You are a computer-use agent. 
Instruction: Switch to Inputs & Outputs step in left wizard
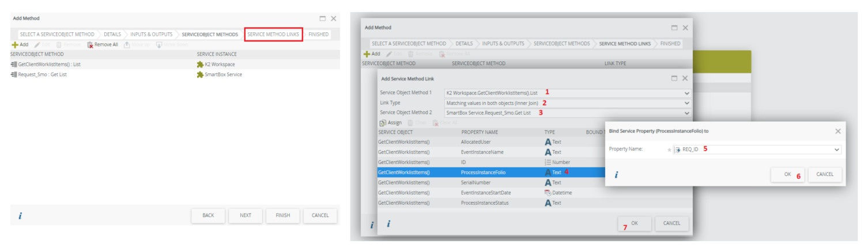[151, 35]
